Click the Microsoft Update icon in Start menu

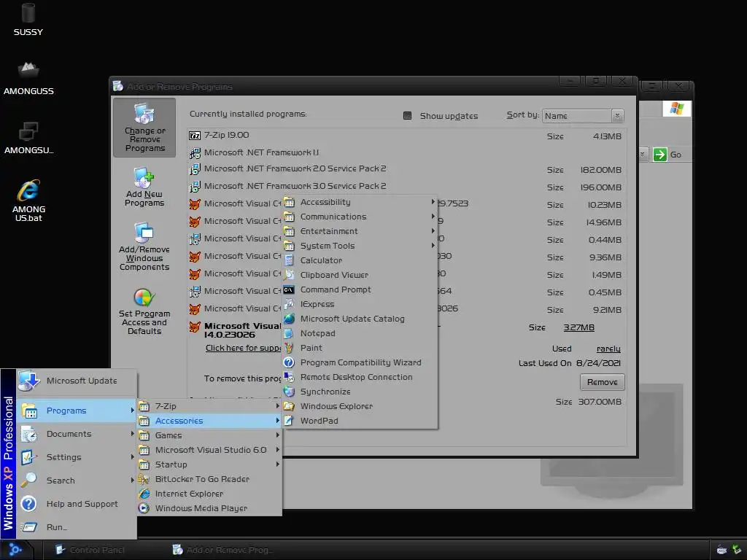29,381
